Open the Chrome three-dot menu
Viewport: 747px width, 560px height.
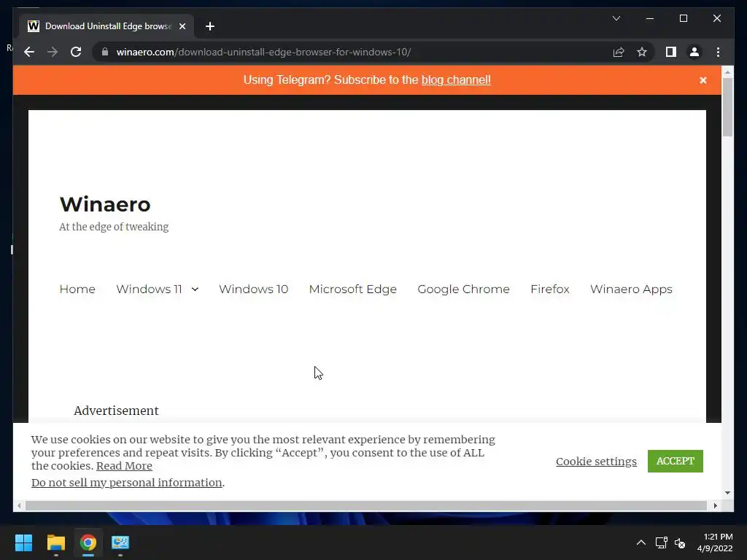(x=718, y=52)
